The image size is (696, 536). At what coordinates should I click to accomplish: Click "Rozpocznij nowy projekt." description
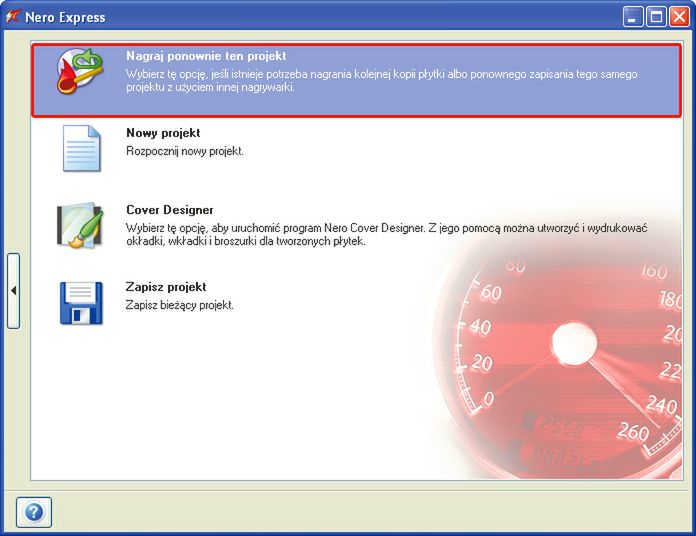[x=185, y=151]
